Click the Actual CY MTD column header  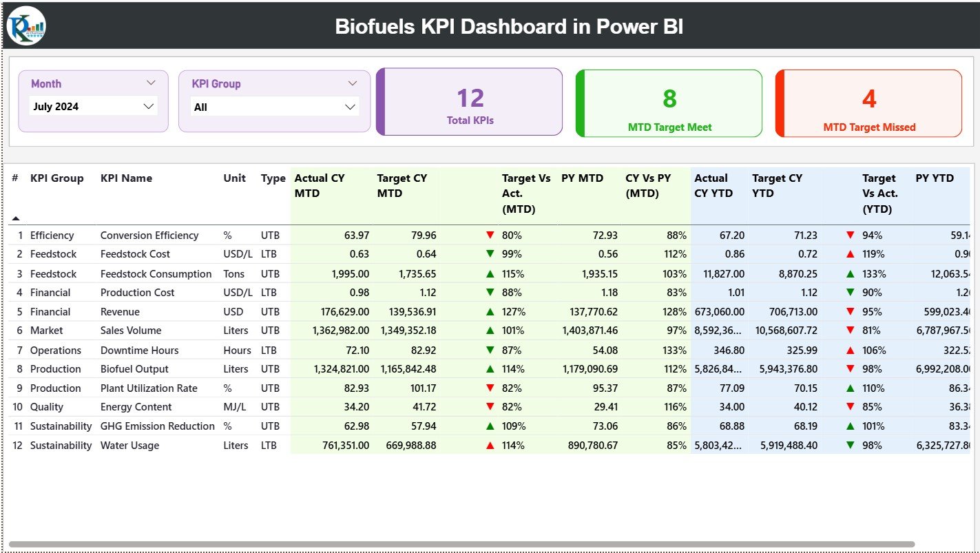(x=320, y=185)
